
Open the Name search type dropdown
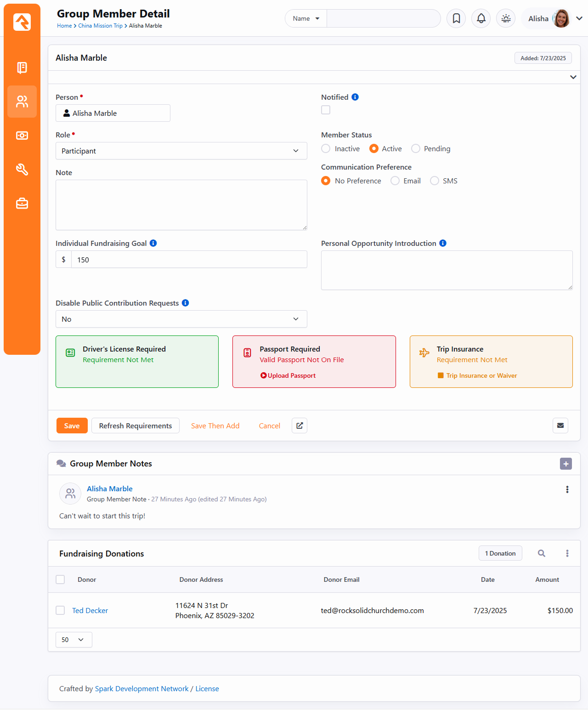click(306, 18)
